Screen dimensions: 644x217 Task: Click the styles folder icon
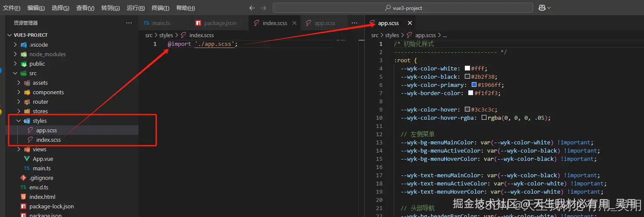pos(27,121)
